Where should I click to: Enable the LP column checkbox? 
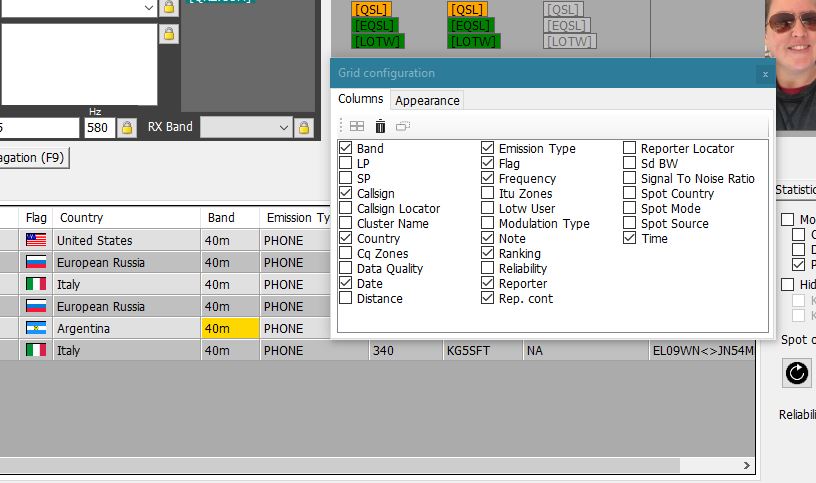click(x=346, y=163)
